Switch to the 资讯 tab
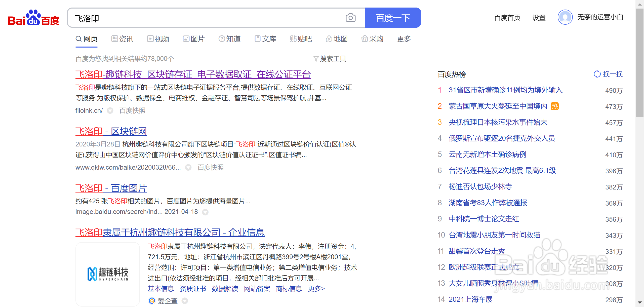Viewport: 644px width, 307px height. 122,39
